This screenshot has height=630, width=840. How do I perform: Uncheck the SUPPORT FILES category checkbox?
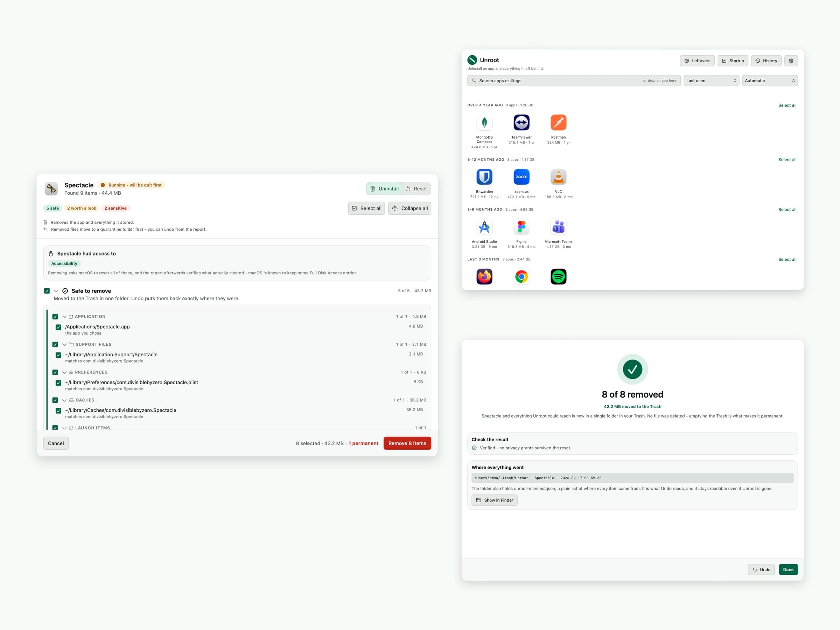pyautogui.click(x=55, y=344)
